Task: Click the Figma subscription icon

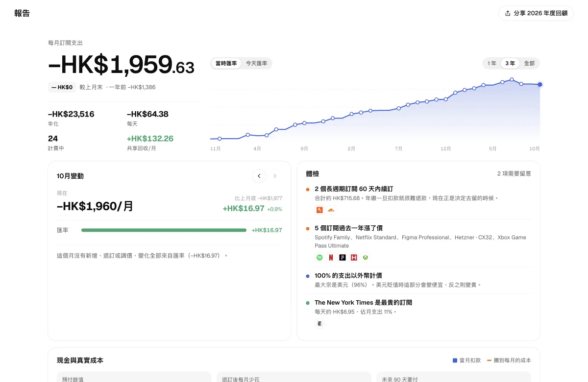Action: tap(343, 257)
